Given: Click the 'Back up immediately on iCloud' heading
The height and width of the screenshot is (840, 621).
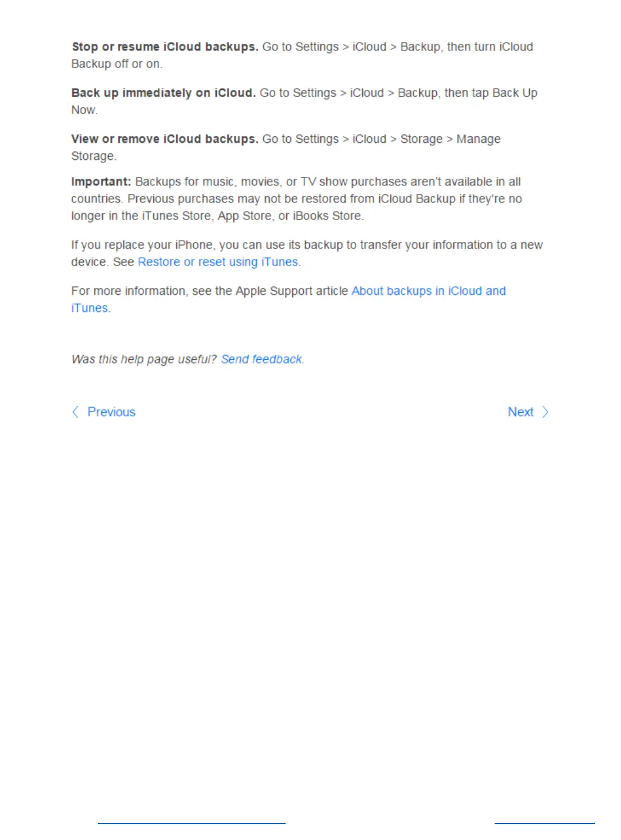Looking at the screenshot, I should 163,93.
